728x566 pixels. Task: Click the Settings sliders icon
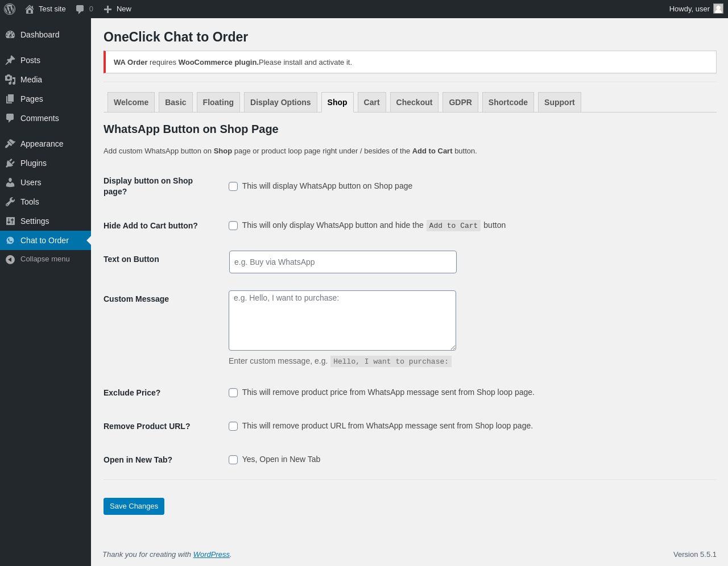click(x=10, y=221)
